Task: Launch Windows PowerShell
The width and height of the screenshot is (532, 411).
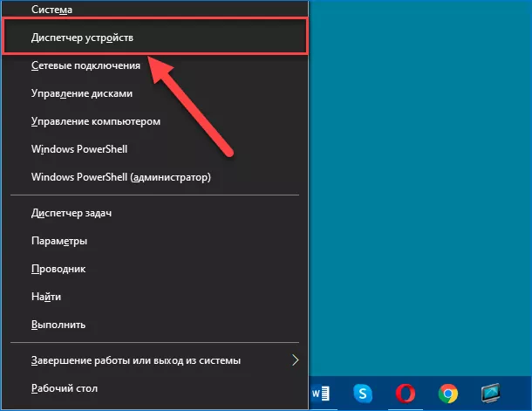Action: click(79, 149)
